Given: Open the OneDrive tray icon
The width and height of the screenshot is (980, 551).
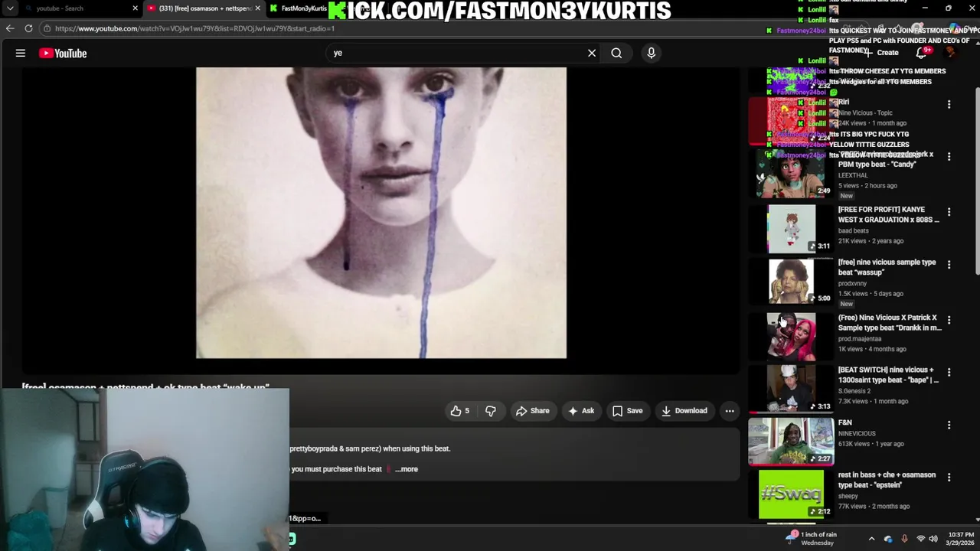Looking at the screenshot, I should pyautogui.click(x=888, y=539).
